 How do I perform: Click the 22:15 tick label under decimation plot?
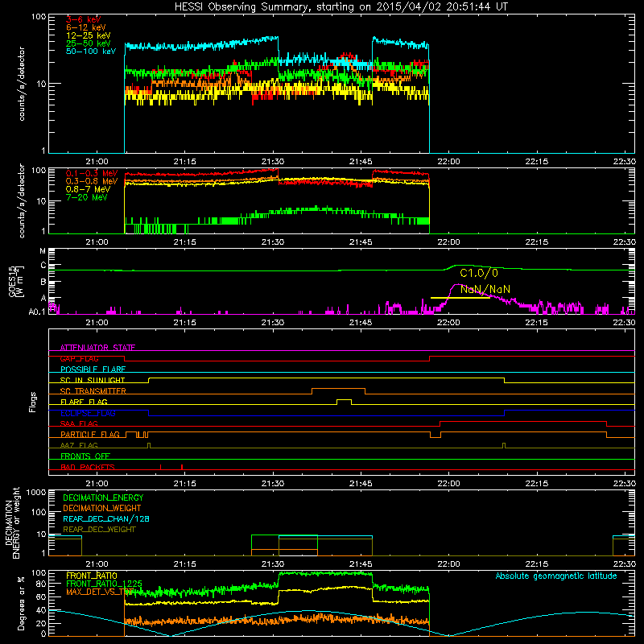[536, 564]
